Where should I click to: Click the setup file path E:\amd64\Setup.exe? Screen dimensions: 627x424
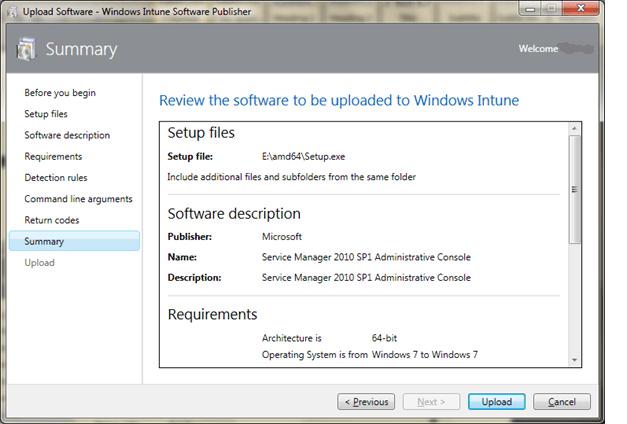(x=298, y=156)
